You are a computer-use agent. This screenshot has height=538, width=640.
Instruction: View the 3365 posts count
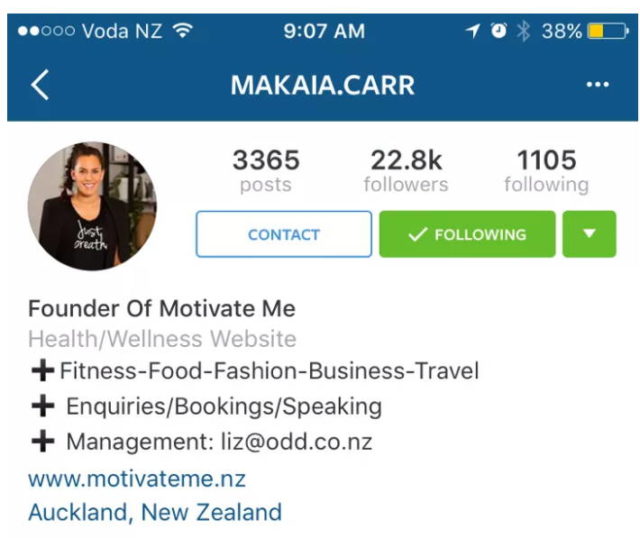tap(266, 171)
